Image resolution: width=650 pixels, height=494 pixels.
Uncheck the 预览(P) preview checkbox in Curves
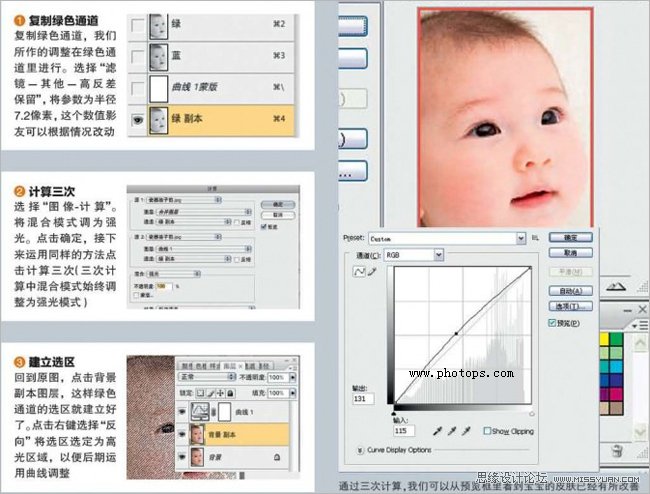coord(552,322)
